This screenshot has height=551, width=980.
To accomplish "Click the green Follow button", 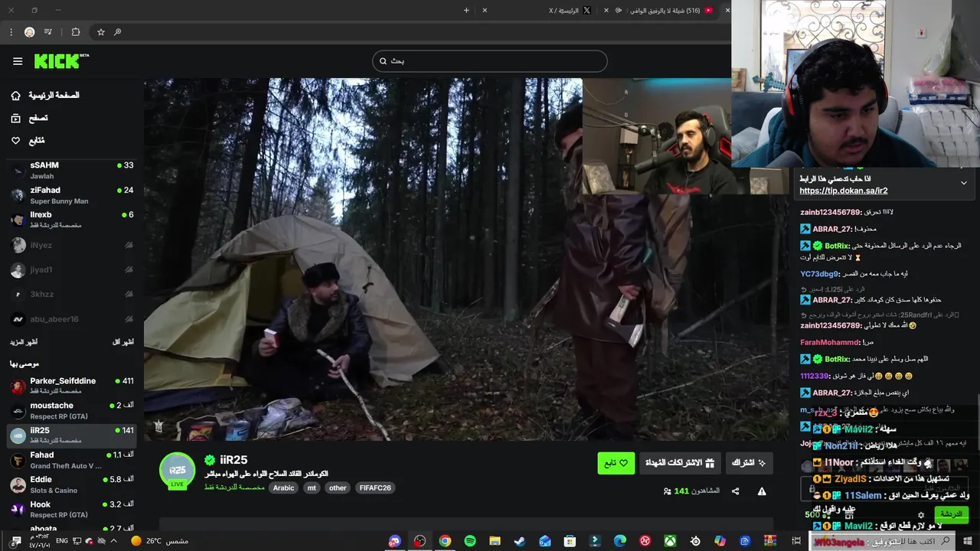I will pos(616,463).
